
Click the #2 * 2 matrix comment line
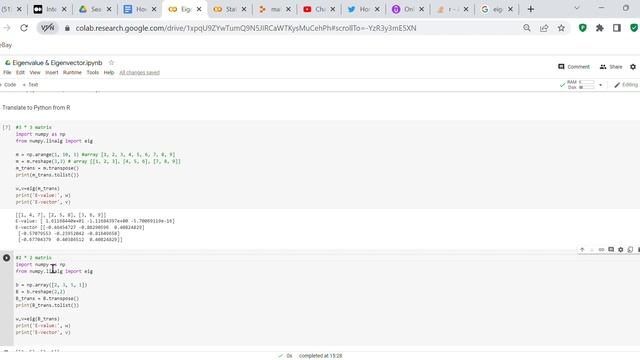(x=33, y=258)
